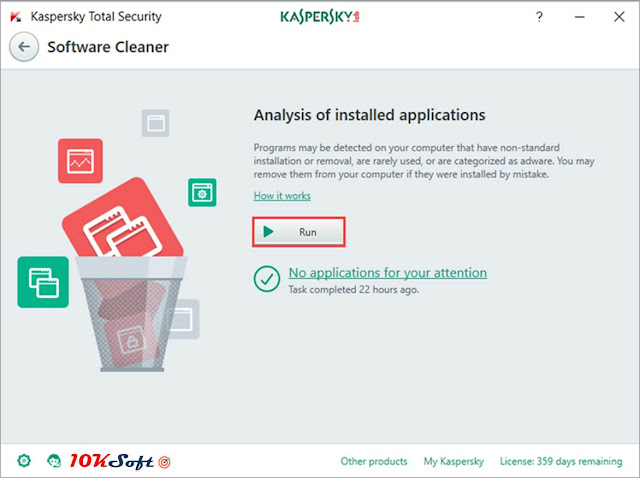Click the Kaspersky Total Security title text
This screenshot has height=478, width=640.
(x=96, y=17)
